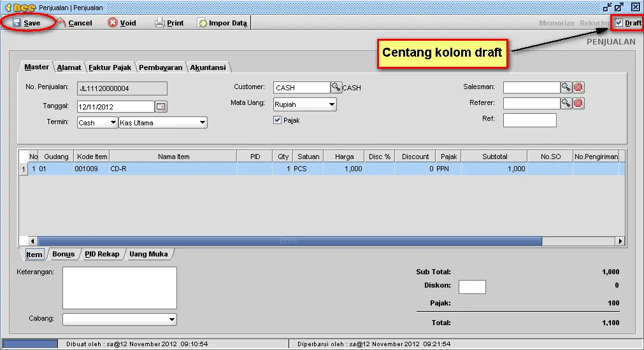Click the Nama Item column header
The width and height of the screenshot is (644, 350).
[x=173, y=157]
